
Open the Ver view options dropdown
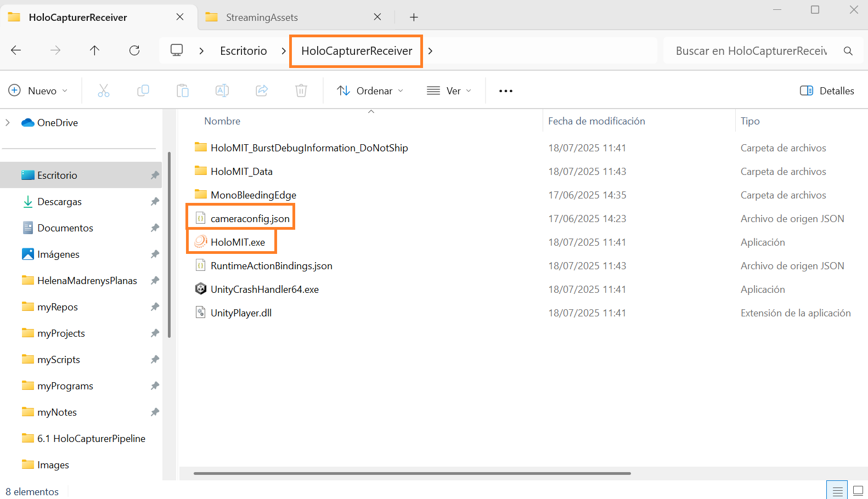449,90
